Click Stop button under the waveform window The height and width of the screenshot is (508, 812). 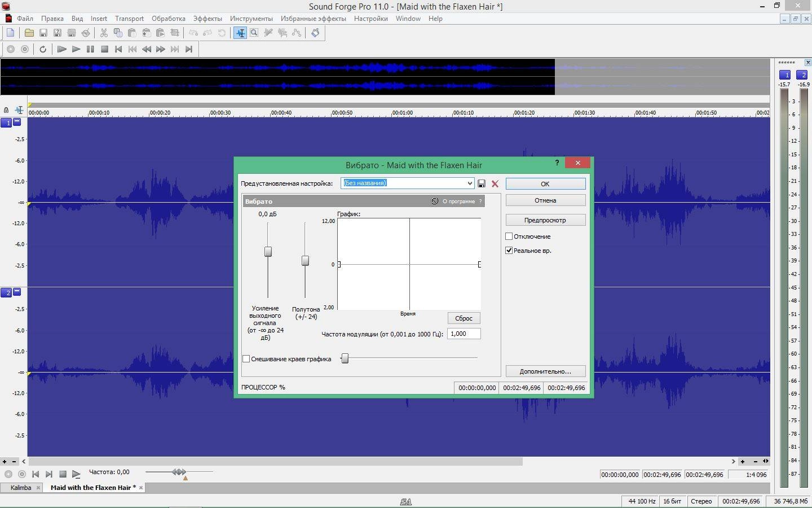click(63, 474)
